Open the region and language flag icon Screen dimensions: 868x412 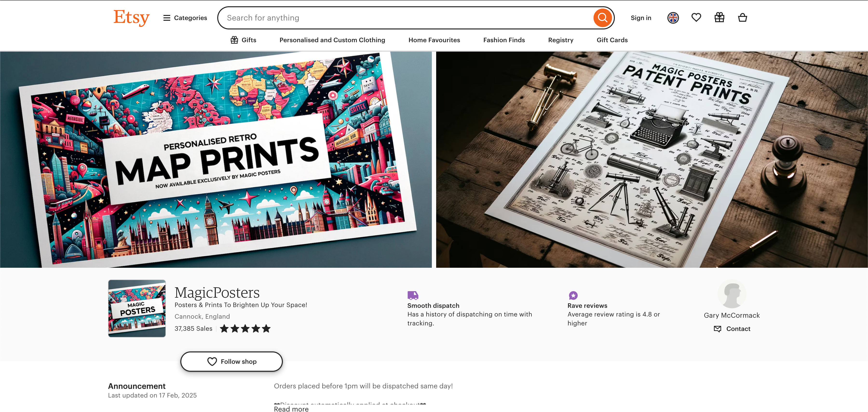click(x=673, y=18)
